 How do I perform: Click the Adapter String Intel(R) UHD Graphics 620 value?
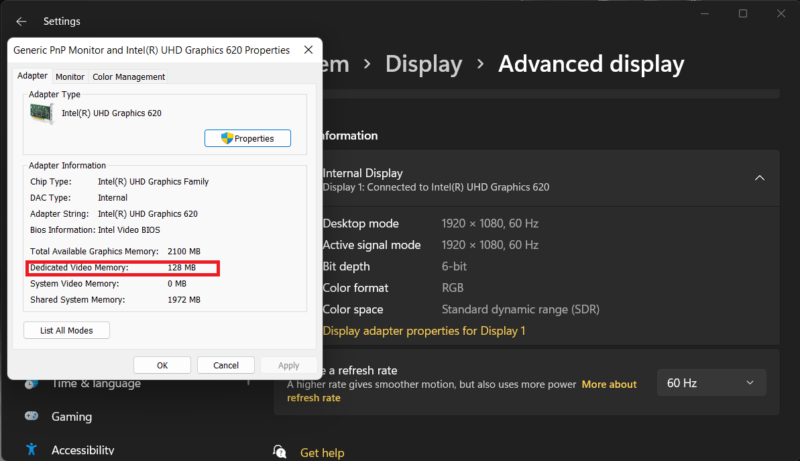tap(148, 214)
